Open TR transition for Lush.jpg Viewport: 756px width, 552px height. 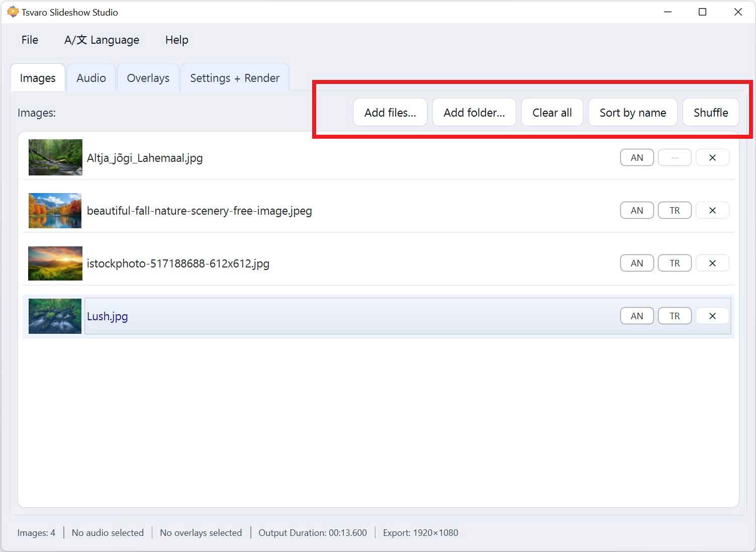[675, 316]
